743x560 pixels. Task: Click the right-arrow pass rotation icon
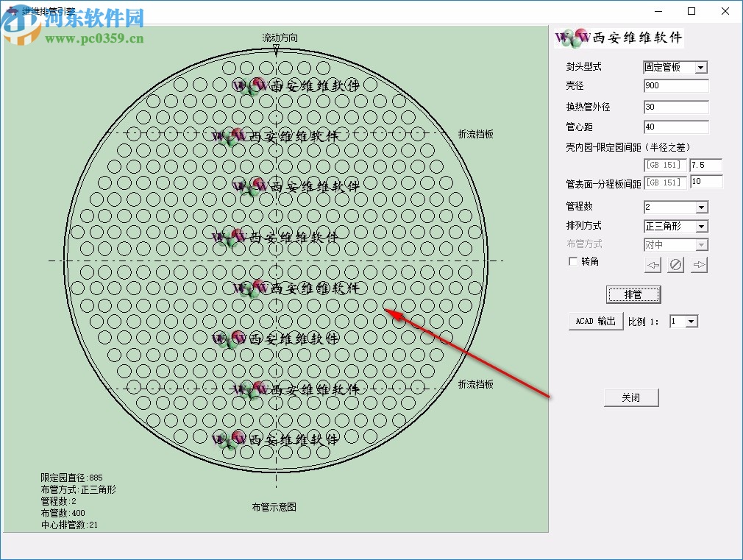click(x=698, y=264)
